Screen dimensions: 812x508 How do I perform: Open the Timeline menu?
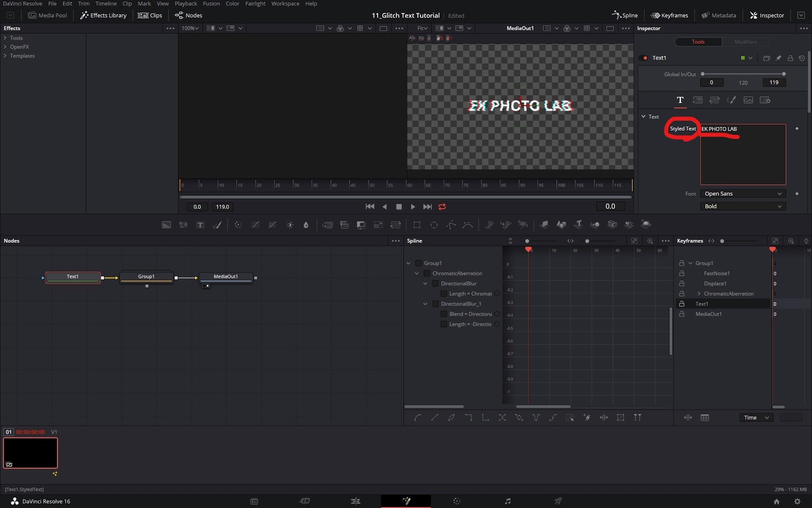tap(106, 4)
